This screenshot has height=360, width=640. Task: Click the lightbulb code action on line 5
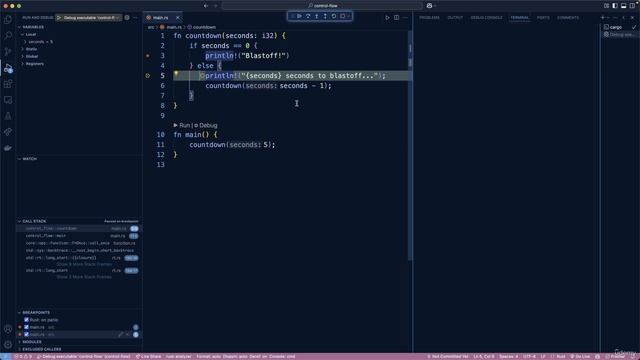pyautogui.click(x=176, y=74)
